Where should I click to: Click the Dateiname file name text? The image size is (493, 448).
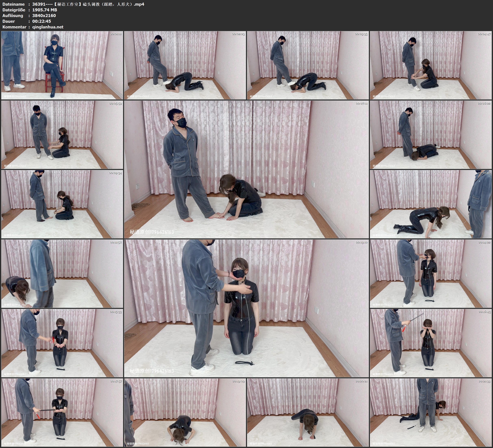pos(88,4)
